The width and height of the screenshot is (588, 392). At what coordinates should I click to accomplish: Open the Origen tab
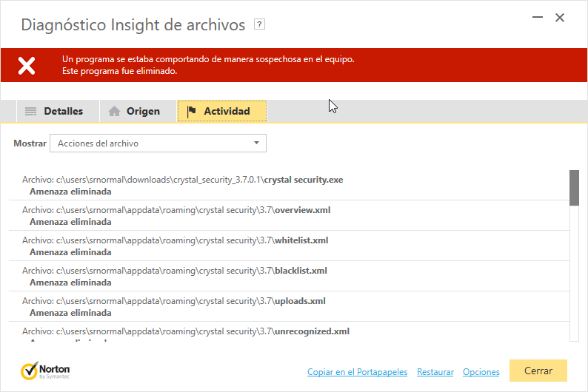pyautogui.click(x=138, y=111)
